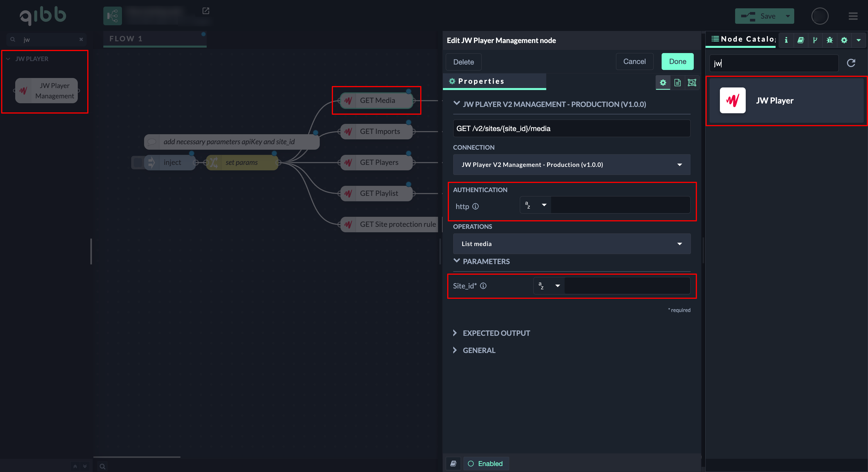Click the node appearance icon
Viewport: 868px width, 472px height.
[692, 83]
